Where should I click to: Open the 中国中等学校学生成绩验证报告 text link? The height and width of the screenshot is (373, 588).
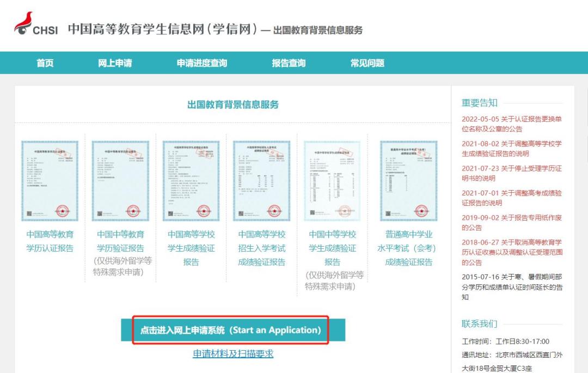(332, 248)
